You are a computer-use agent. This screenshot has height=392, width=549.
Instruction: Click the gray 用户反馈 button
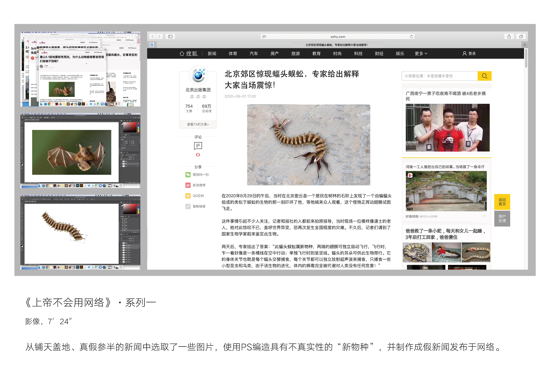[502, 219]
